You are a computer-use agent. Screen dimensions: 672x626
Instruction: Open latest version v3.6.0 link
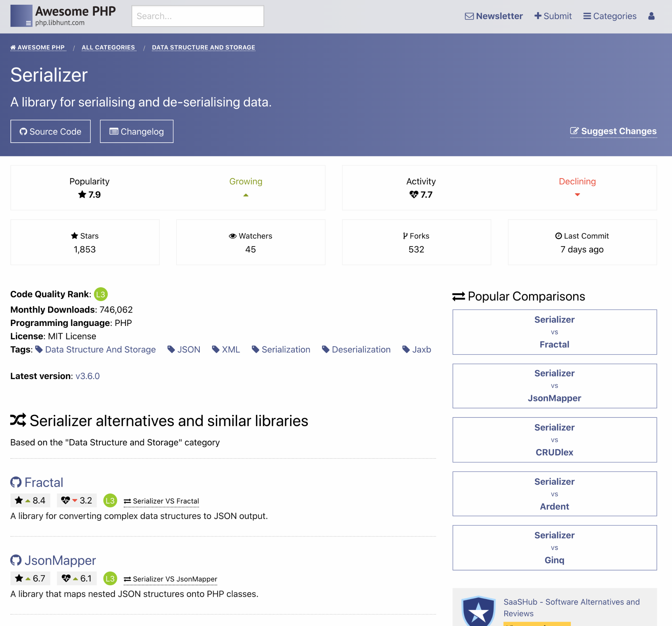(x=87, y=376)
